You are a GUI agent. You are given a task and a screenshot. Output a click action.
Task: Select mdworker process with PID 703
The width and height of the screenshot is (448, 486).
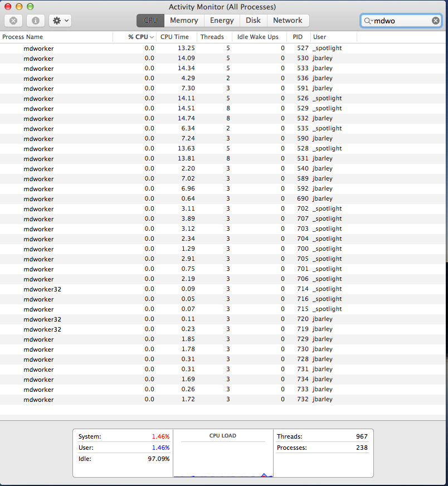223,229
